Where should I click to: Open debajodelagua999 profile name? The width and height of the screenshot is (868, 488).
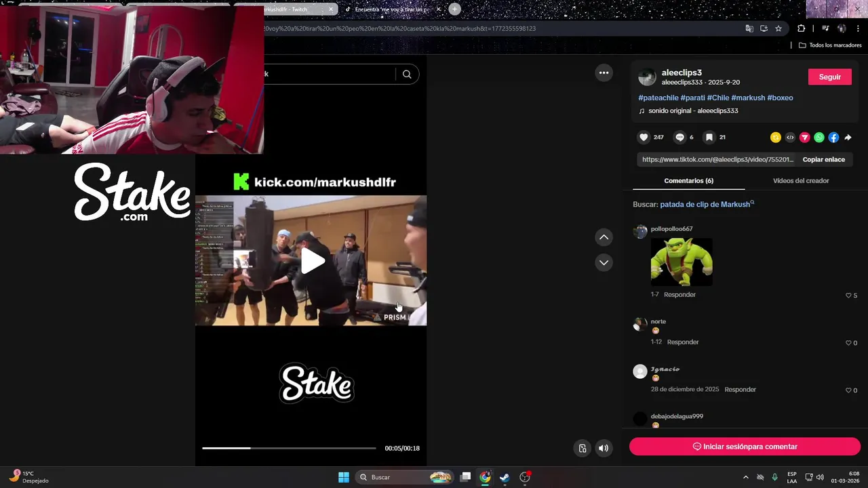click(677, 416)
